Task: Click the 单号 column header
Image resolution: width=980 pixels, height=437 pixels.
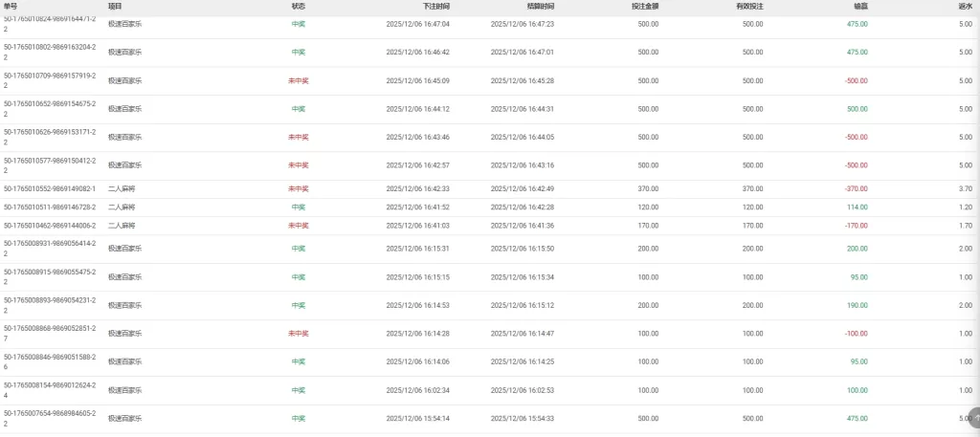Action: (11, 7)
